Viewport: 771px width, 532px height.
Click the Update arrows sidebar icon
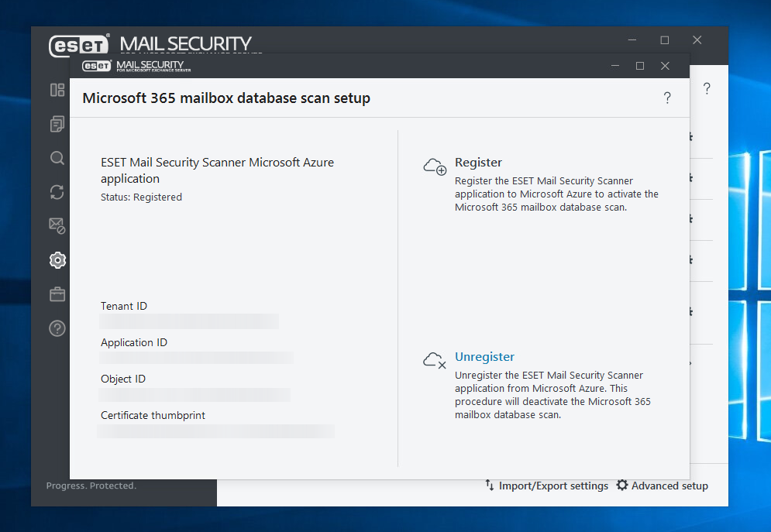click(x=57, y=192)
